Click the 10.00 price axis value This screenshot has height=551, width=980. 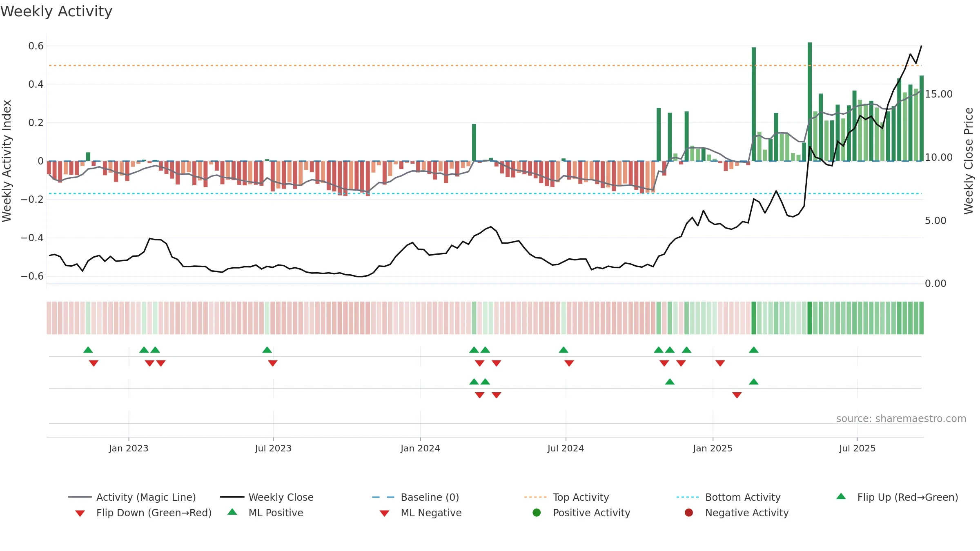point(938,158)
